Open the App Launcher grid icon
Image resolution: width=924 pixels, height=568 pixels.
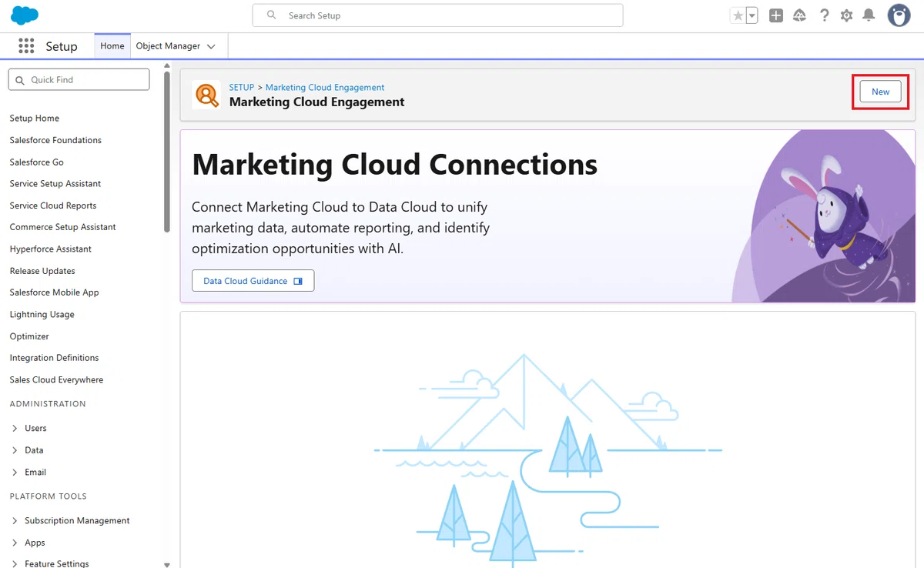pos(26,46)
